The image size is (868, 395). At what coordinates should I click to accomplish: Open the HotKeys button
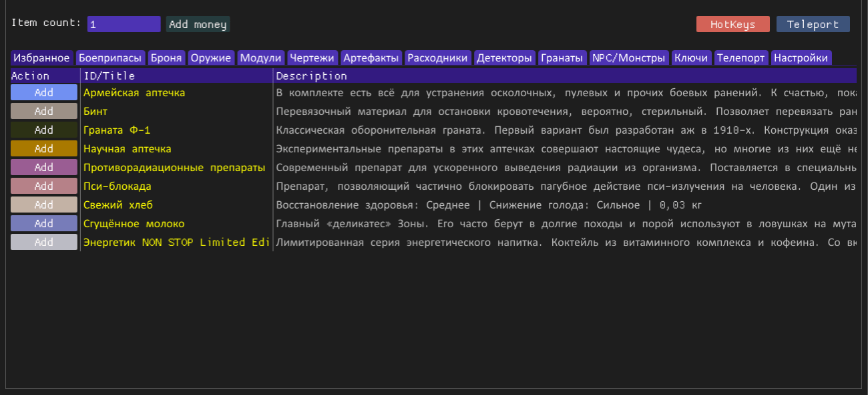(733, 24)
